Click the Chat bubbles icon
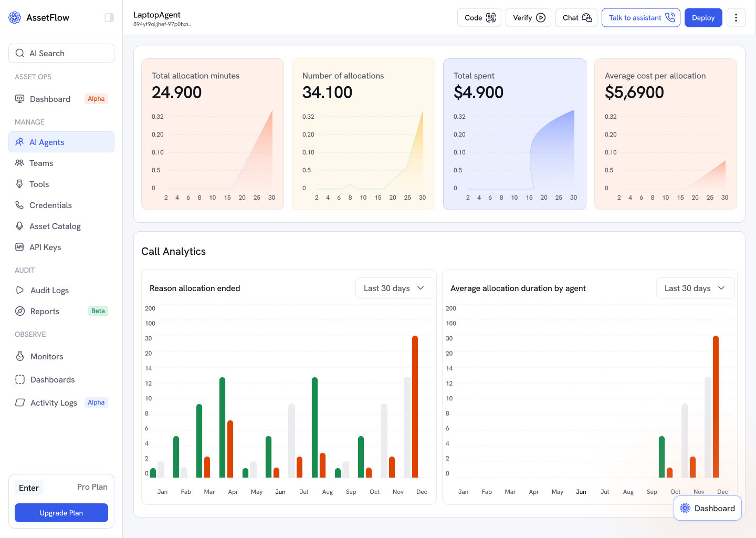 tap(587, 17)
